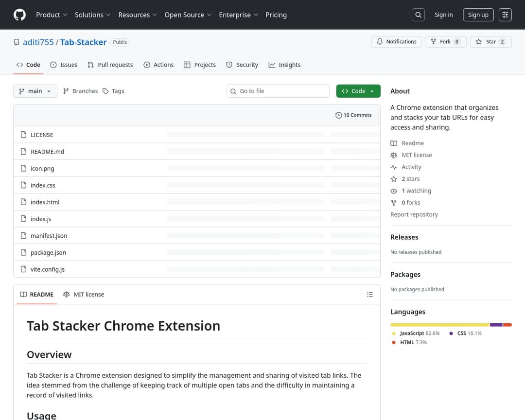
Task: Click the Go to file search field
Action: (x=278, y=91)
